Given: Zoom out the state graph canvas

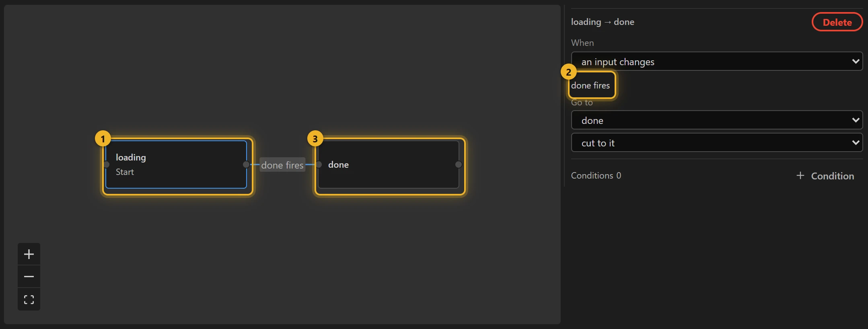Looking at the screenshot, I should 29,277.
